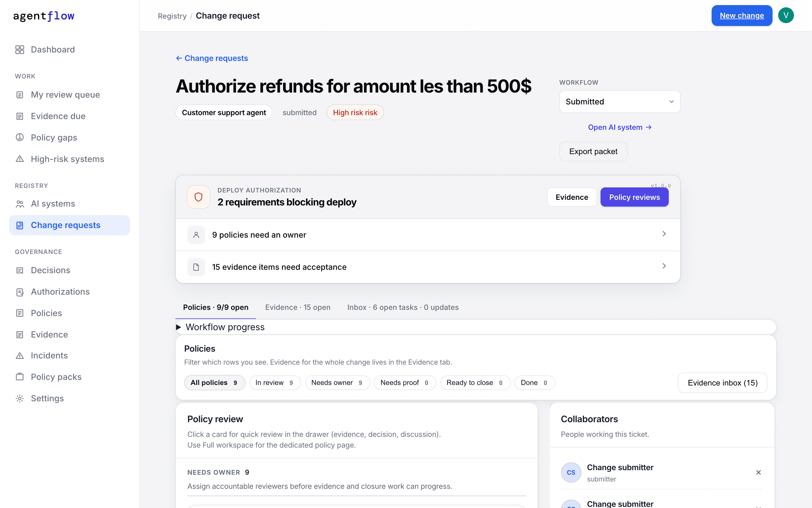The width and height of the screenshot is (812, 508).
Task: Click the Customer support agent tag
Action: coord(224,113)
